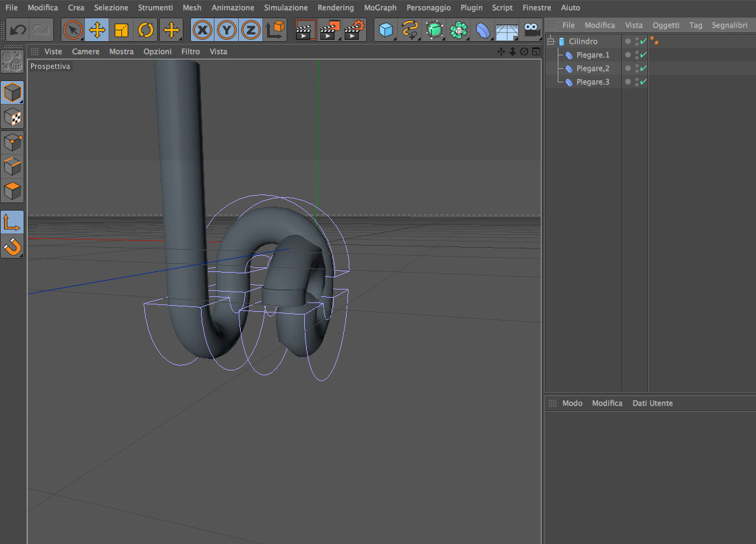Enable the Snap magnet tool
The image size is (756, 544).
[x=13, y=246]
